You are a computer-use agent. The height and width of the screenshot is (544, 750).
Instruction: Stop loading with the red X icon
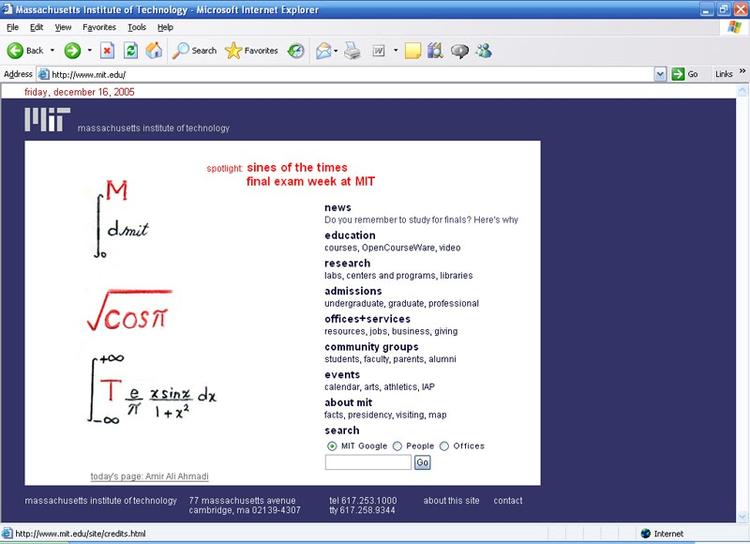point(107,51)
